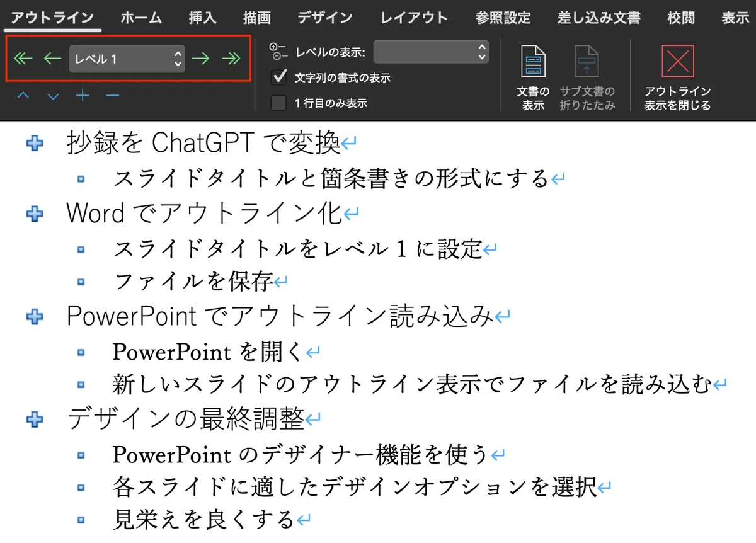Promote to Heading 1 double-left arrow
The width and height of the screenshot is (756, 543).
pyautogui.click(x=23, y=59)
